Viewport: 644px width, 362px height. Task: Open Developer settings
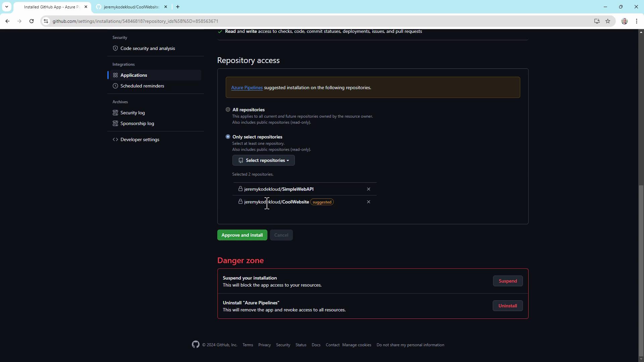click(x=140, y=139)
